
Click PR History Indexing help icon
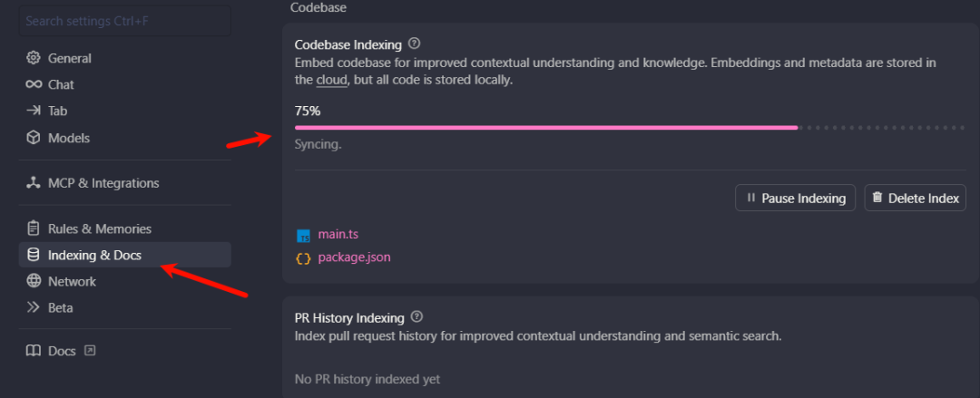click(416, 317)
